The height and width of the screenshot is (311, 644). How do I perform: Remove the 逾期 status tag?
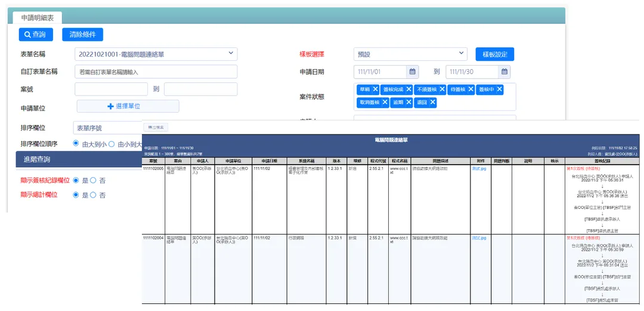408,103
